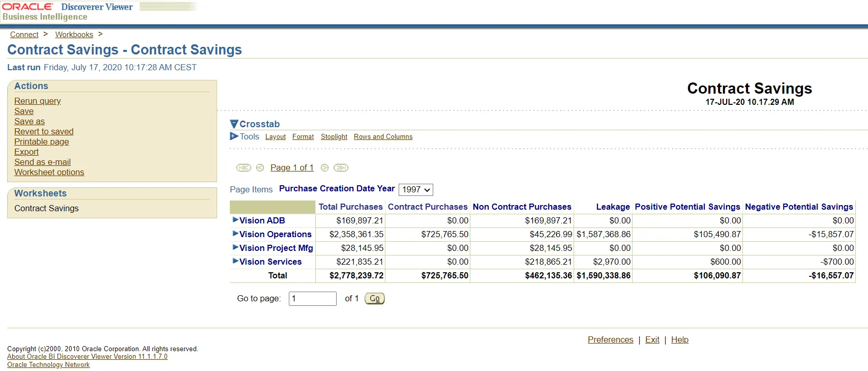Open Oracle Technology Network link

click(48, 365)
